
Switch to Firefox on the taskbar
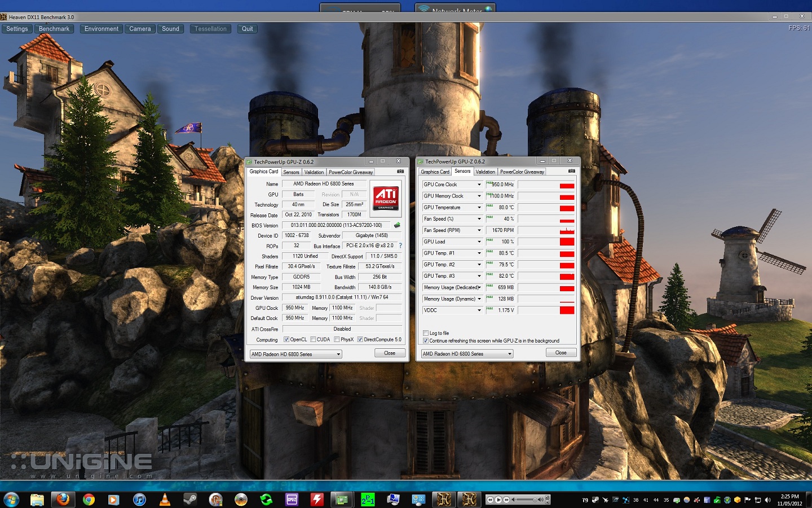[x=63, y=500]
